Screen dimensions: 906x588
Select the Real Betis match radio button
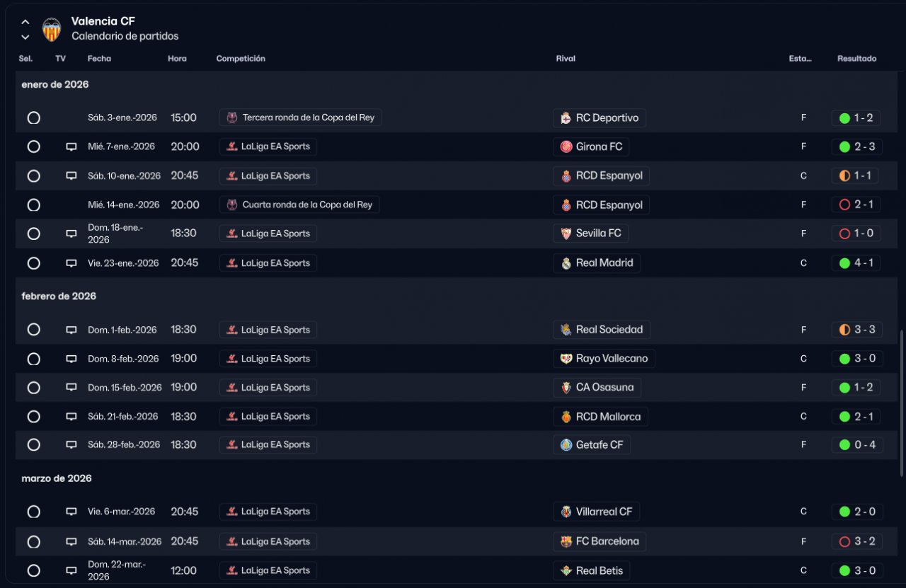click(33, 570)
